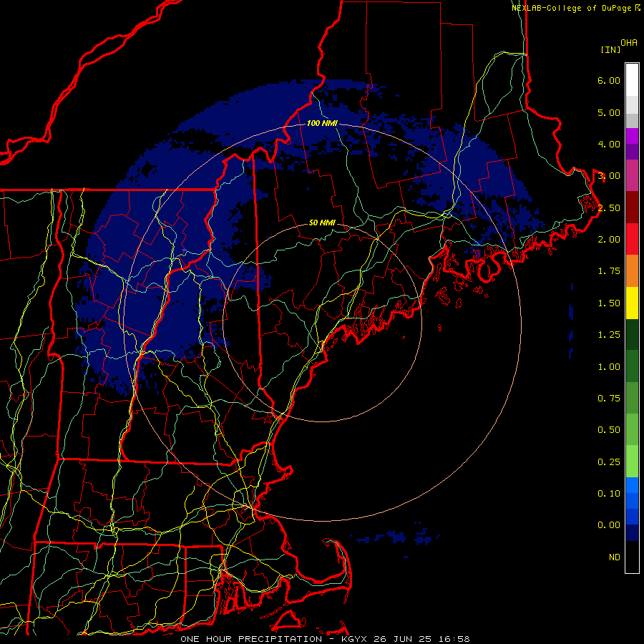The height and width of the screenshot is (644, 644).
Task: Click the 1.50 legend value
Action: coord(609,303)
